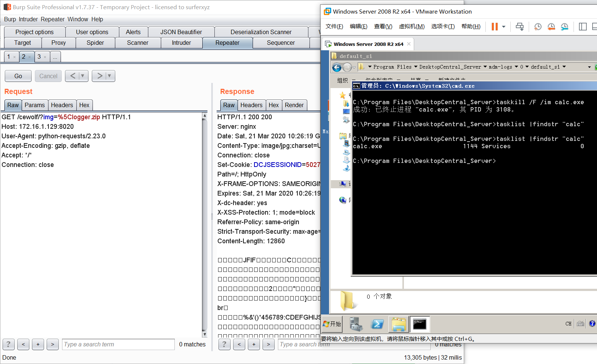This screenshot has height=364, width=597.
Task: Select the Desktop icon in Explorer sidebar
Action: click(346, 112)
